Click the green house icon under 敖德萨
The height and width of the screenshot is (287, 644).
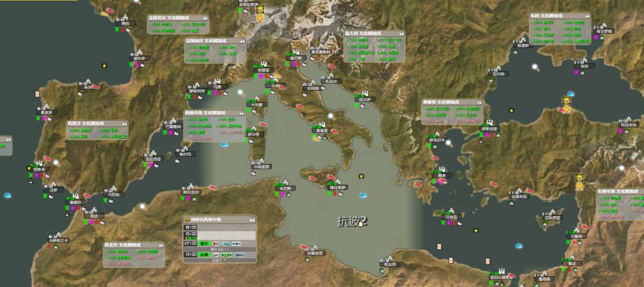515,52
